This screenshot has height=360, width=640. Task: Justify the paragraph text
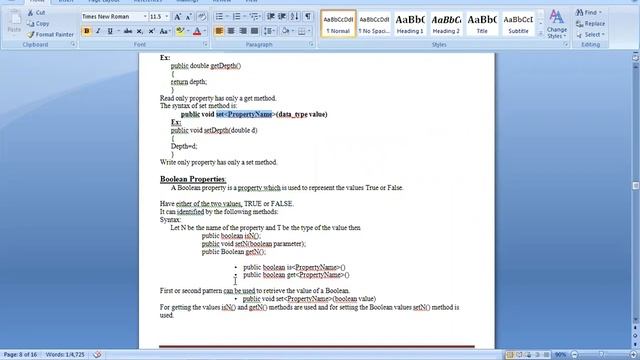click(x=254, y=31)
